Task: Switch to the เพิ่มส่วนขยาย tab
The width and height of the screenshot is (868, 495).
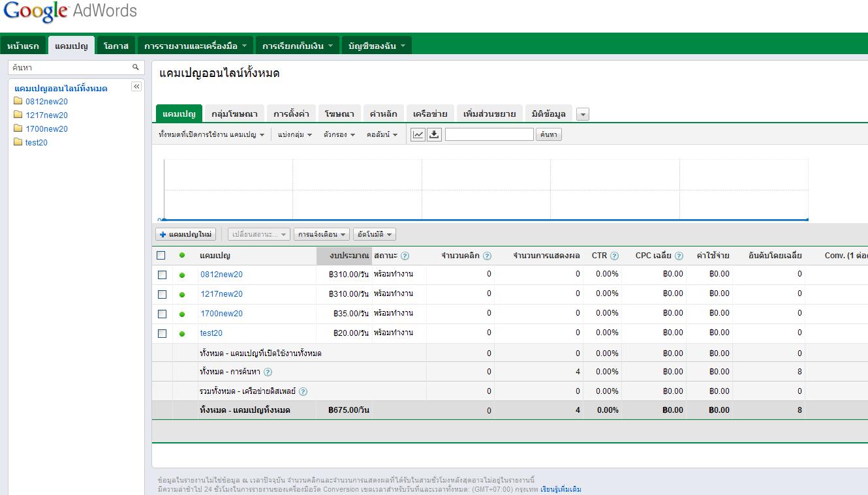Action: 489,113
